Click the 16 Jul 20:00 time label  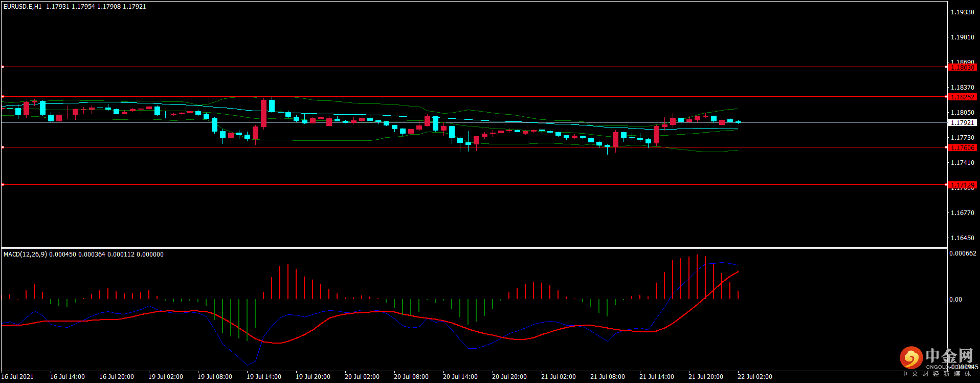point(117,377)
